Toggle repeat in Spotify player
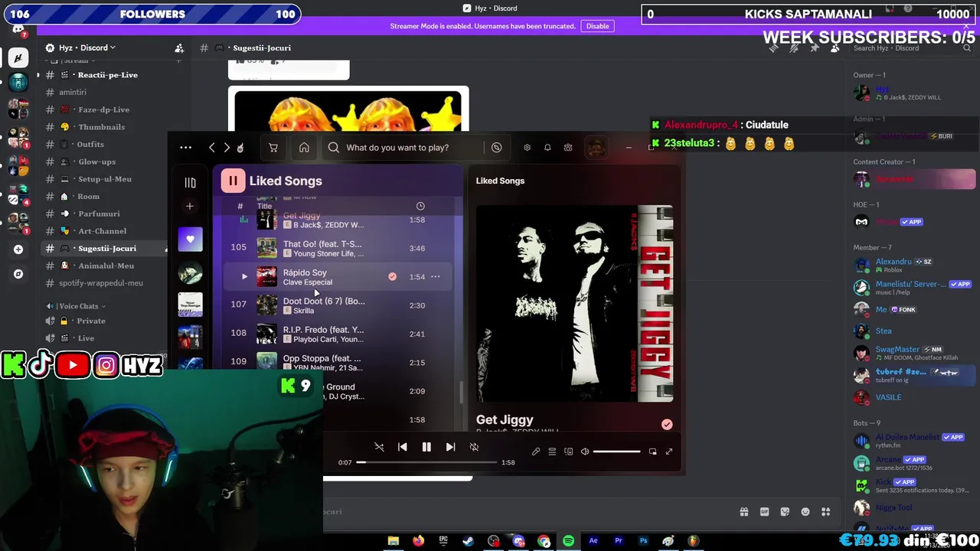 pyautogui.click(x=474, y=447)
